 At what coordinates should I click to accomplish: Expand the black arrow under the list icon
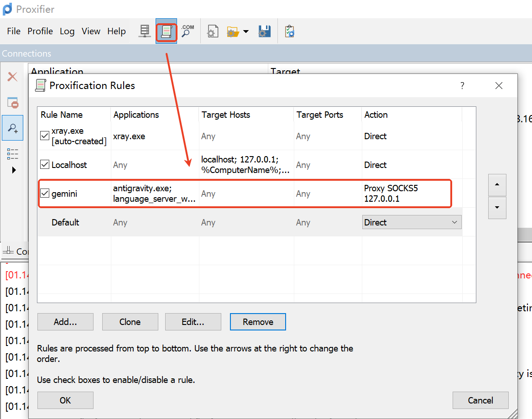[13, 170]
